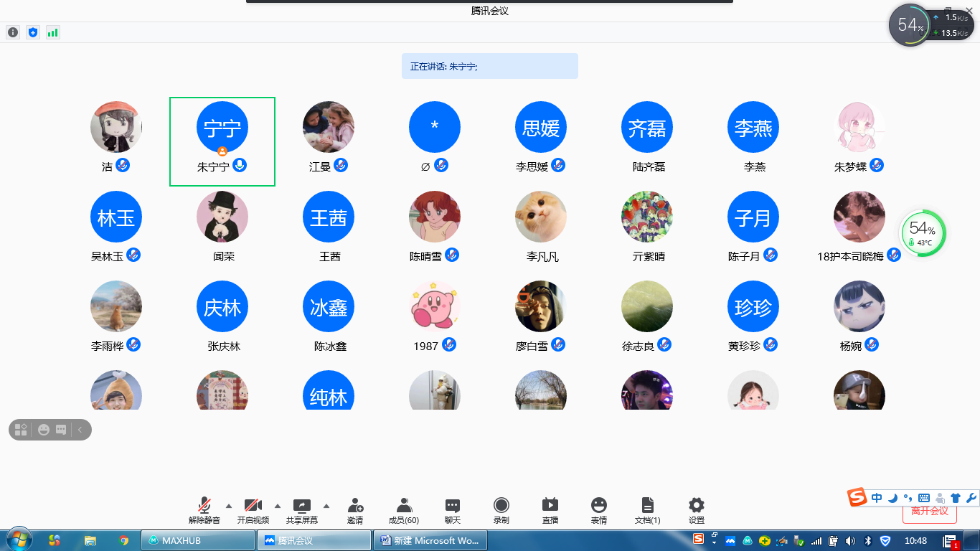Open the 表情 emoji panel
The width and height of the screenshot is (980, 551).
coord(599,510)
